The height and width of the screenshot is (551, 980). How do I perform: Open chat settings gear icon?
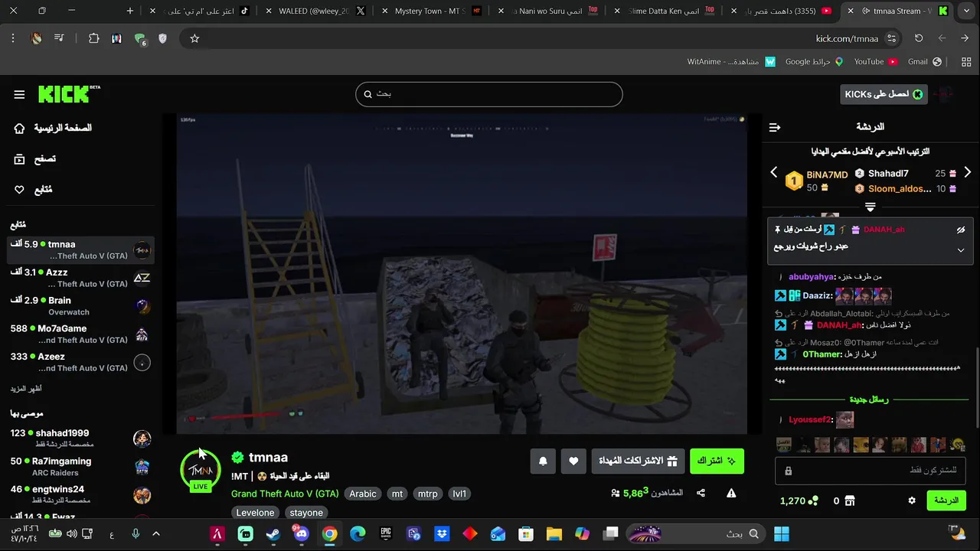(912, 500)
